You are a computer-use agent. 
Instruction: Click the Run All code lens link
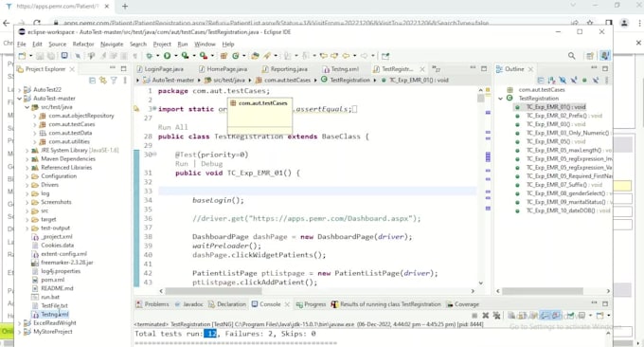pos(172,127)
